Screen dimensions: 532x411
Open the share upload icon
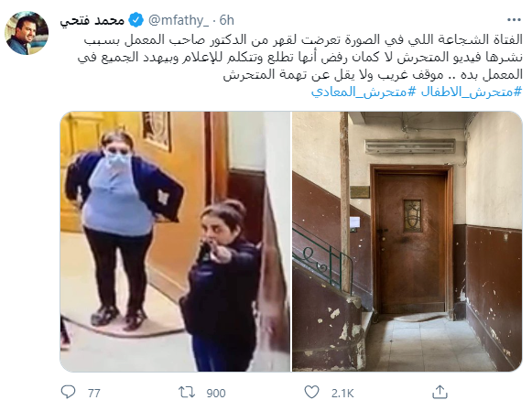[440, 392]
